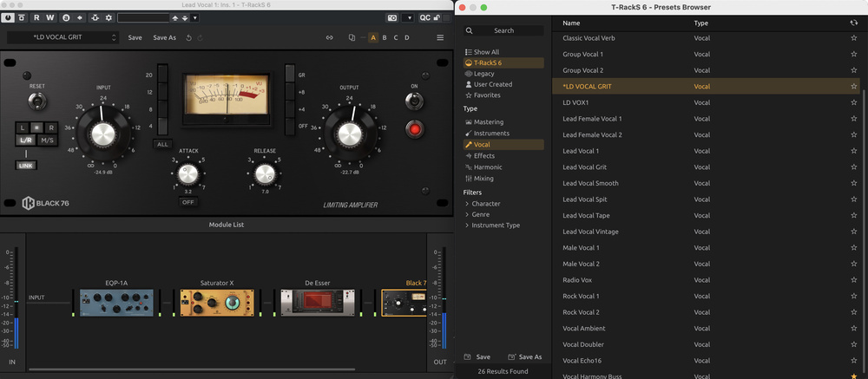Enable the Read automation R button
Screen dimensions: 868x379
36,17
